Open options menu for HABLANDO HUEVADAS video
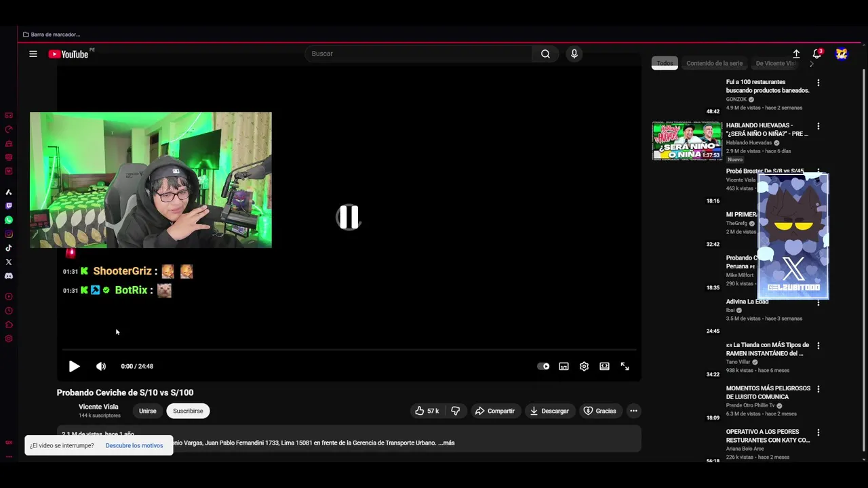Screen dimensions: 868x488 818,126
